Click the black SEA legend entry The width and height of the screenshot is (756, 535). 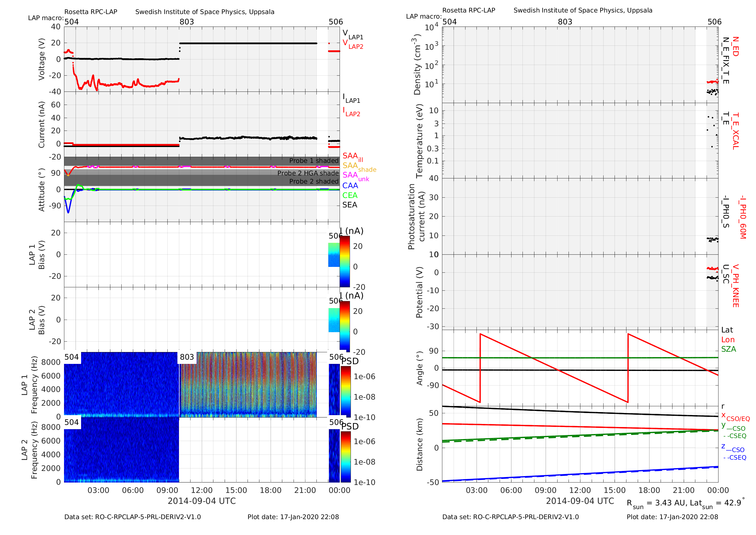350,205
